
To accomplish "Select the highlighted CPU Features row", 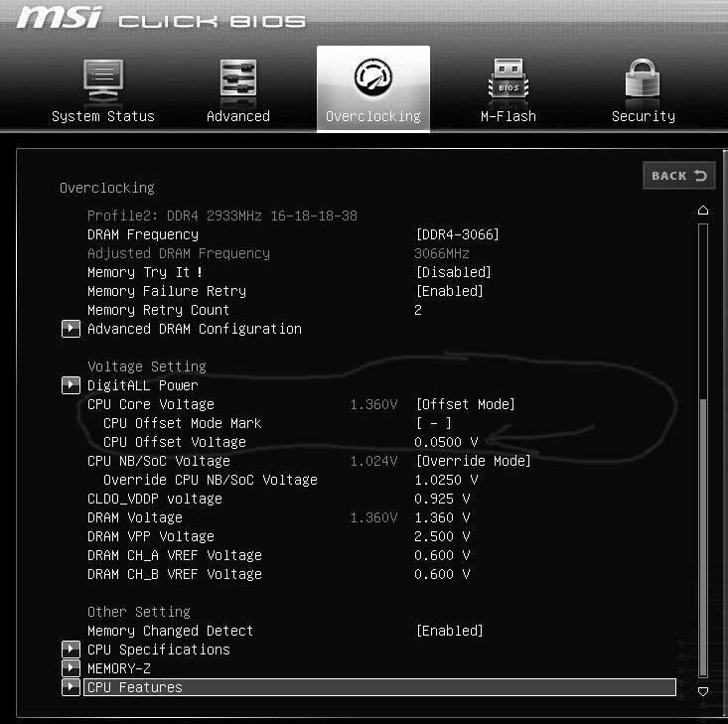I will [379, 687].
